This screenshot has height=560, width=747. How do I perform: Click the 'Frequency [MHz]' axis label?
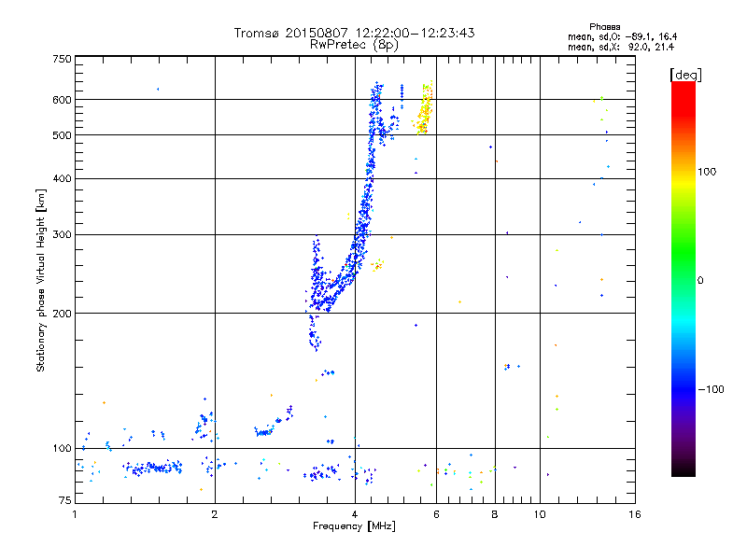pos(354,526)
